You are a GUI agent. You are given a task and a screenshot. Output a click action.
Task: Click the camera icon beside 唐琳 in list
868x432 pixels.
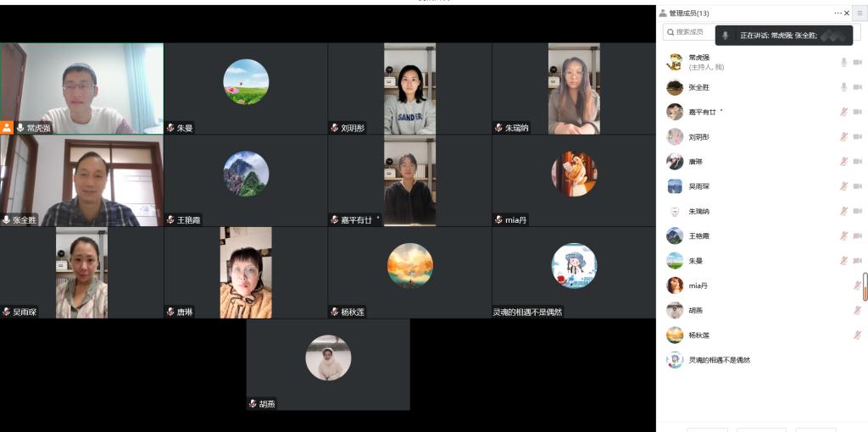pos(858,162)
